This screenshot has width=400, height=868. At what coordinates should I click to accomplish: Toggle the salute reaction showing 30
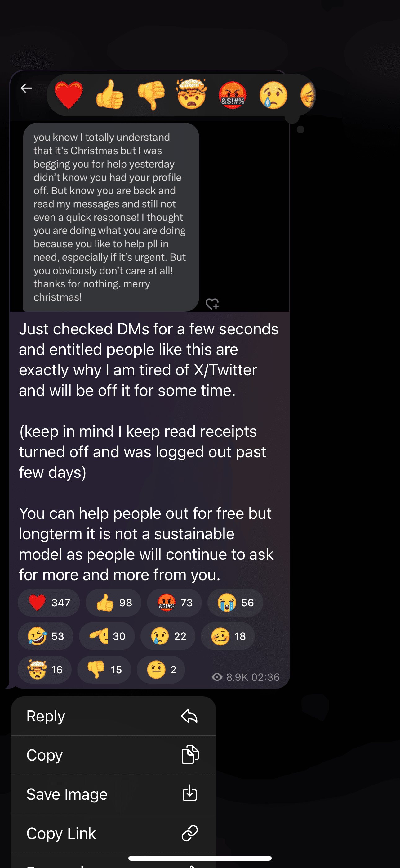107,636
